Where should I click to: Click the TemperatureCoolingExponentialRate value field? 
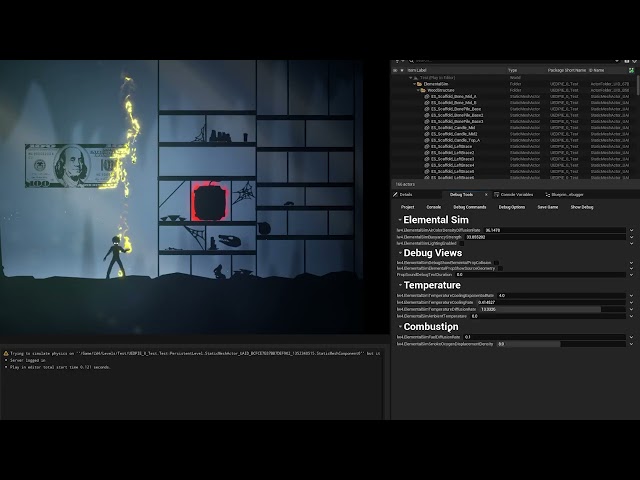561,296
